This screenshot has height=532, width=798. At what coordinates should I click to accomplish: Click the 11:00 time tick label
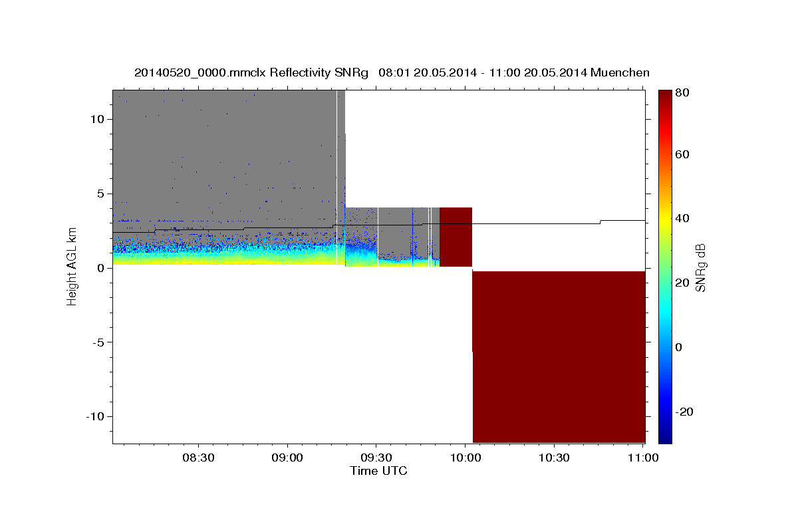642,458
